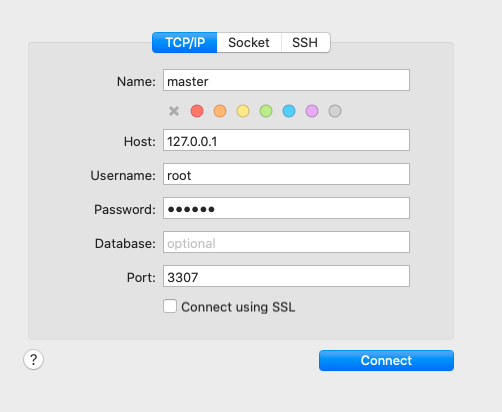502x412 pixels.
Task: Enable Connect using SSL checkbox
Action: (x=170, y=306)
